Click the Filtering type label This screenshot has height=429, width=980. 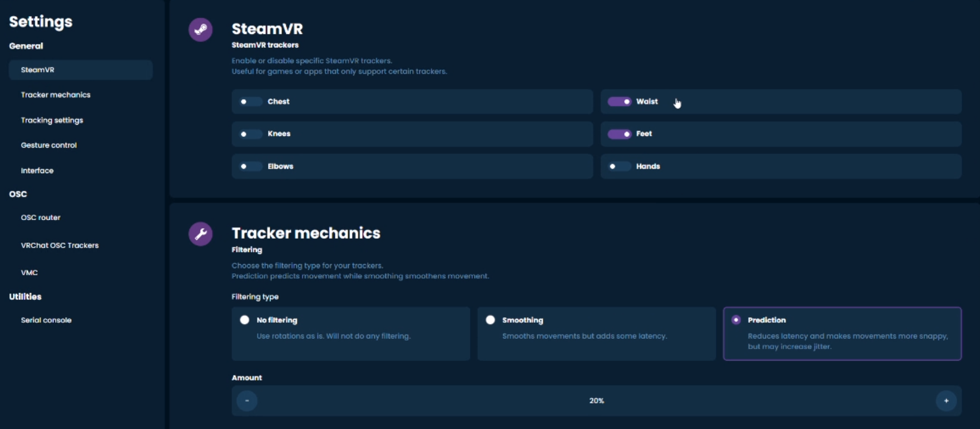click(x=255, y=297)
